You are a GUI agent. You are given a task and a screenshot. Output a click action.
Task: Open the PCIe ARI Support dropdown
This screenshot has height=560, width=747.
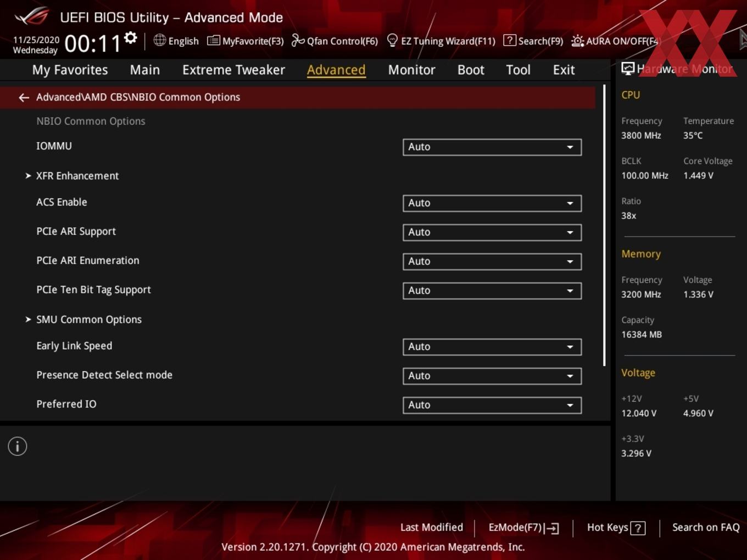[492, 232]
